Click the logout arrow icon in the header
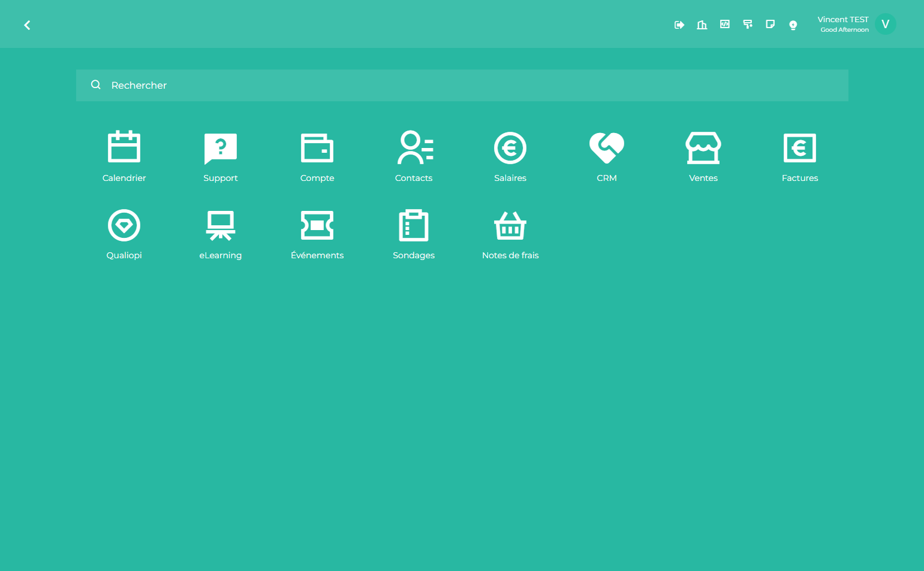The height and width of the screenshot is (571, 924). coord(679,25)
